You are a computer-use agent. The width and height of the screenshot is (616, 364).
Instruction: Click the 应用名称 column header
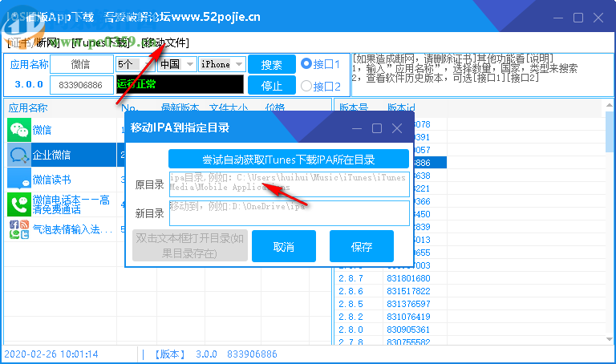click(28, 107)
